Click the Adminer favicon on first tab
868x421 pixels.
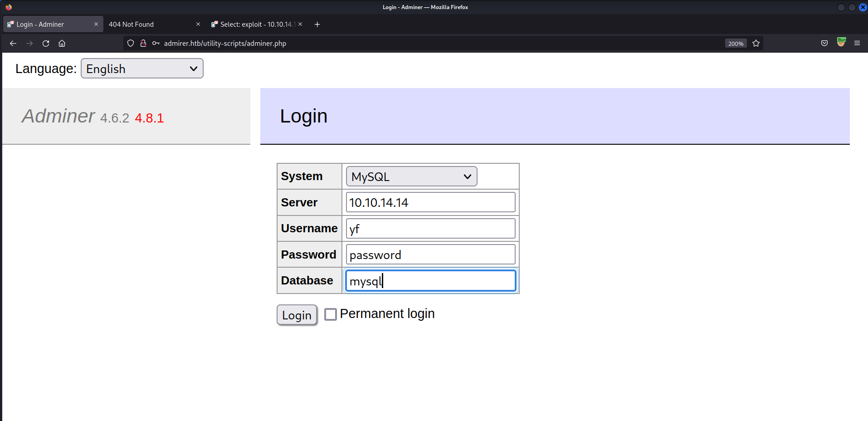(10, 24)
